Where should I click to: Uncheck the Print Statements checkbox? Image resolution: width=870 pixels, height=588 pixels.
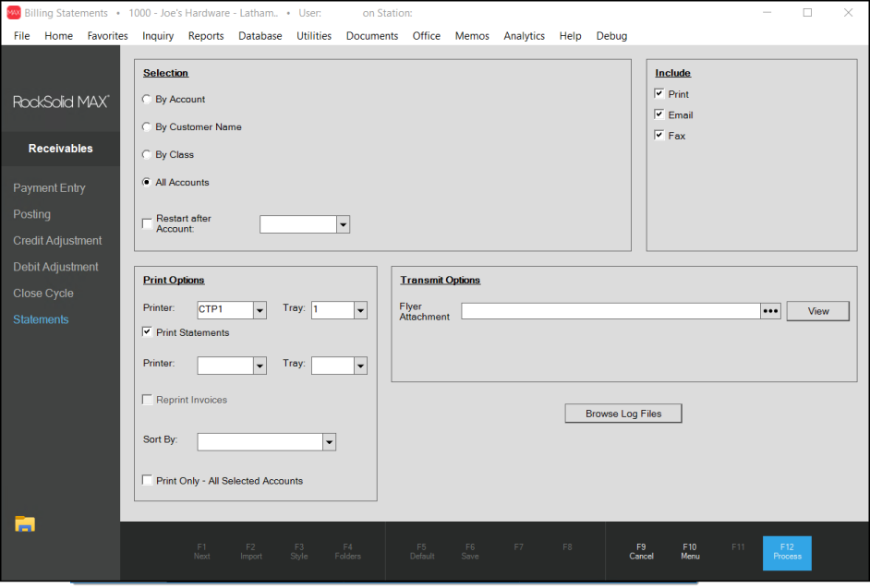[147, 332]
